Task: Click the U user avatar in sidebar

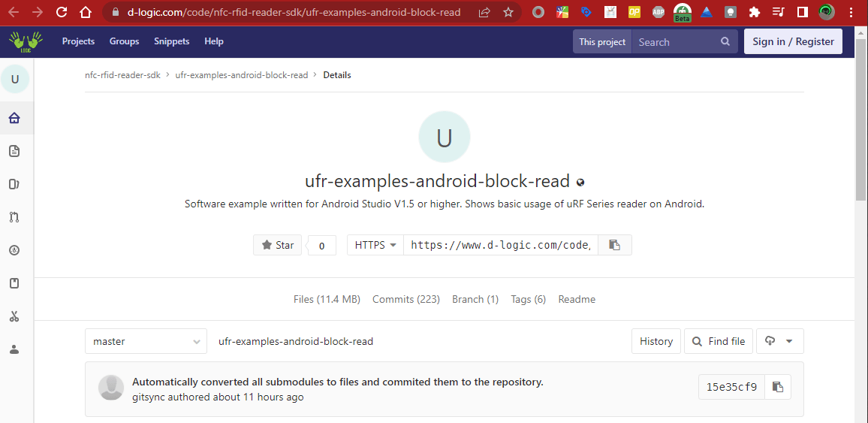Action: pos(15,79)
